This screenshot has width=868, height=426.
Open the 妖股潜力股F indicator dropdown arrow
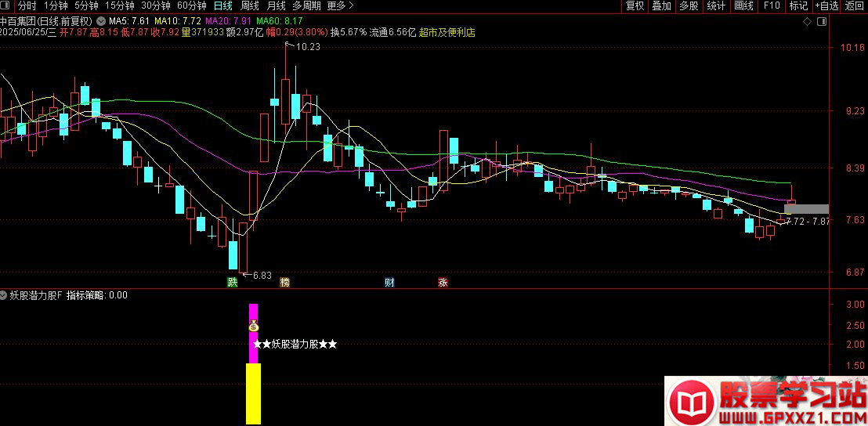pos(5,295)
